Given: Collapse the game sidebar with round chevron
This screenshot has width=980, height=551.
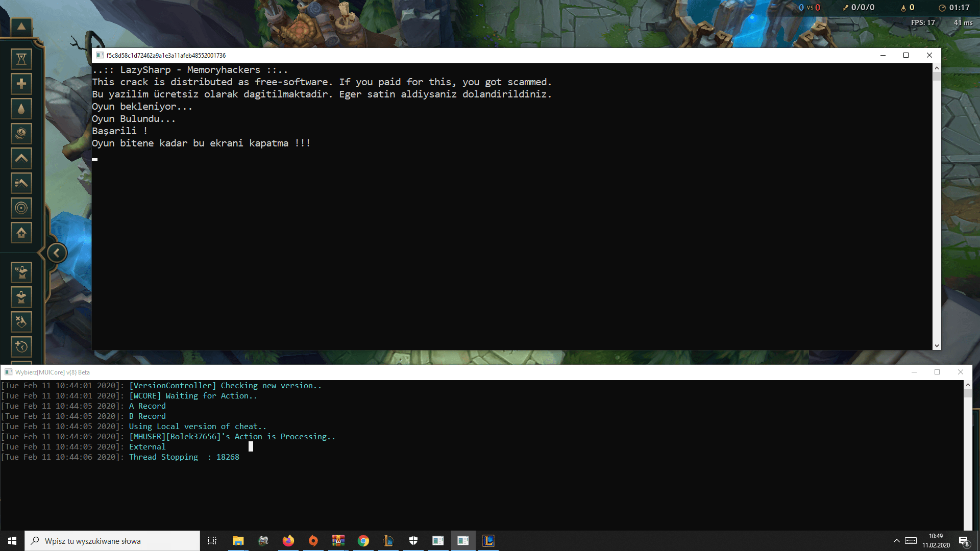Looking at the screenshot, I should 57,253.
